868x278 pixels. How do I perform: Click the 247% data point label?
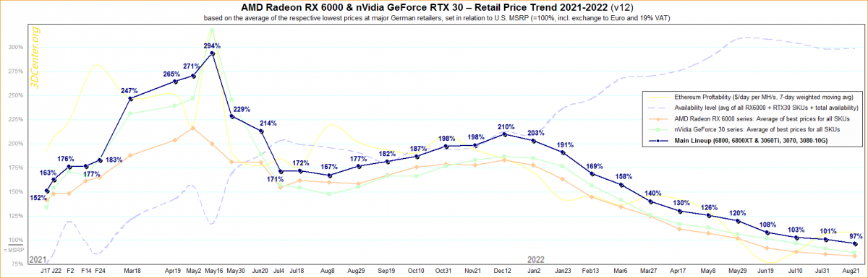click(x=129, y=90)
